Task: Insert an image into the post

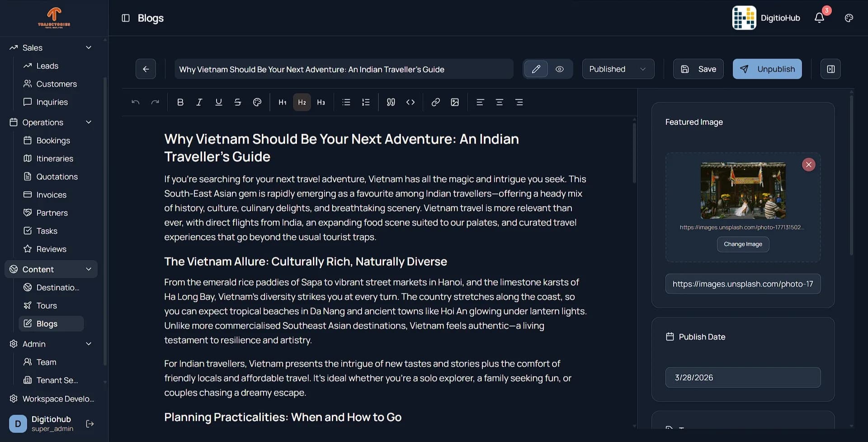Action: 455,102
